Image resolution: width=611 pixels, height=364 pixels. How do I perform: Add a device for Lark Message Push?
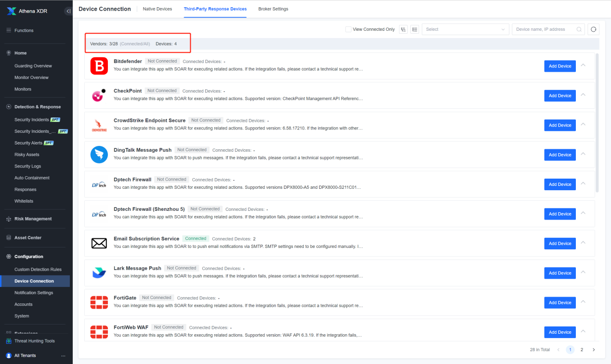coord(560,273)
